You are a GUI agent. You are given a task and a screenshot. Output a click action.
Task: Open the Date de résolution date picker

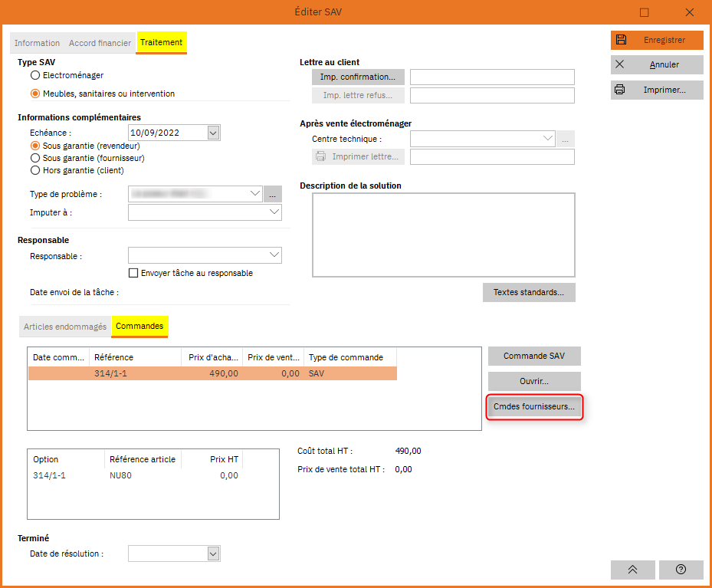pos(213,554)
